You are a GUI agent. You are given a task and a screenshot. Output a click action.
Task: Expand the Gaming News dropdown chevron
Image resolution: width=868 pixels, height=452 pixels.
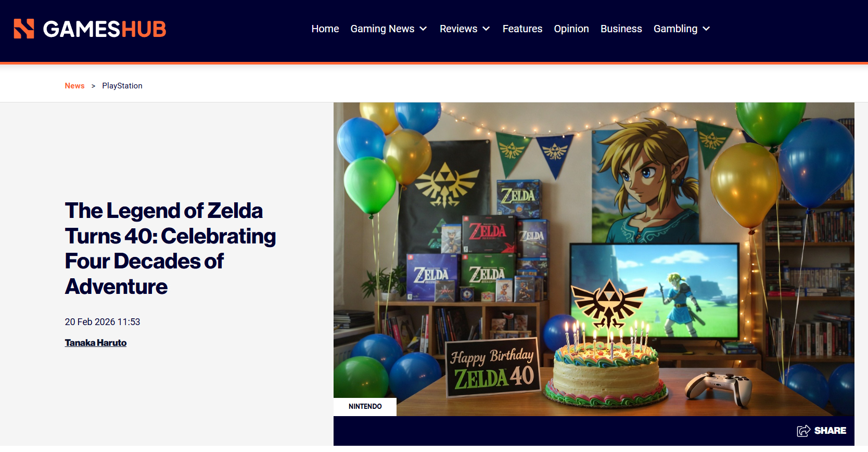click(x=424, y=29)
